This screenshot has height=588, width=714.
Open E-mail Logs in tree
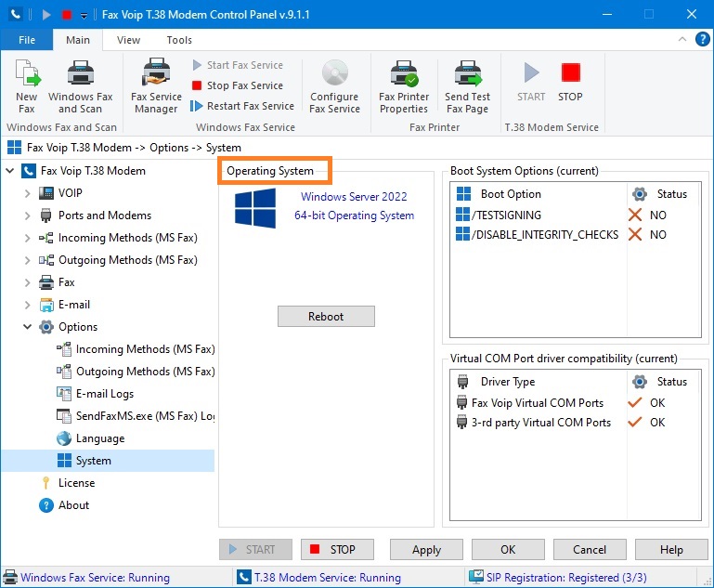[105, 394]
